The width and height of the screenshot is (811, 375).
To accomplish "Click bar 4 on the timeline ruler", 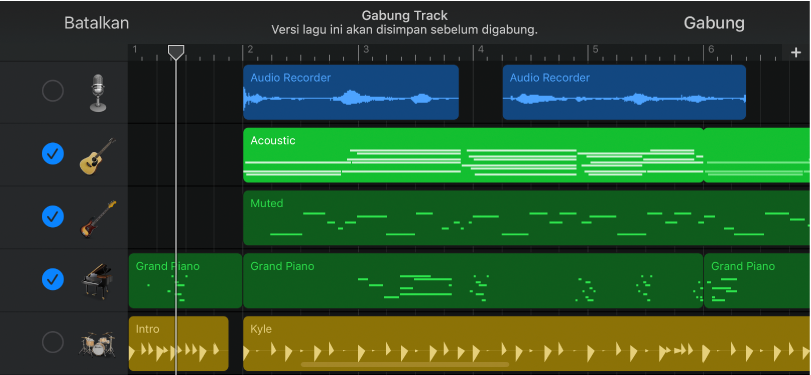I will 480,50.
